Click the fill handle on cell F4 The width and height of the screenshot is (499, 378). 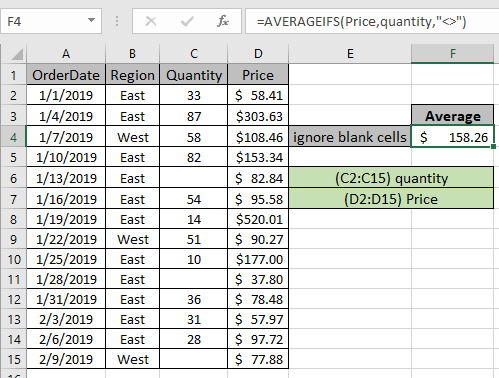point(493,146)
